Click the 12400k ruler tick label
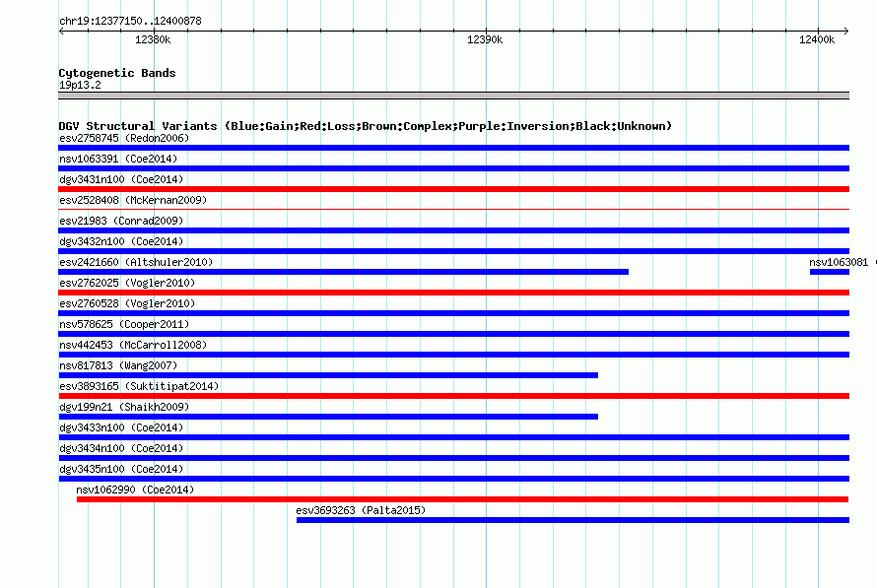Viewport: 877px width, 588px height. (x=817, y=39)
